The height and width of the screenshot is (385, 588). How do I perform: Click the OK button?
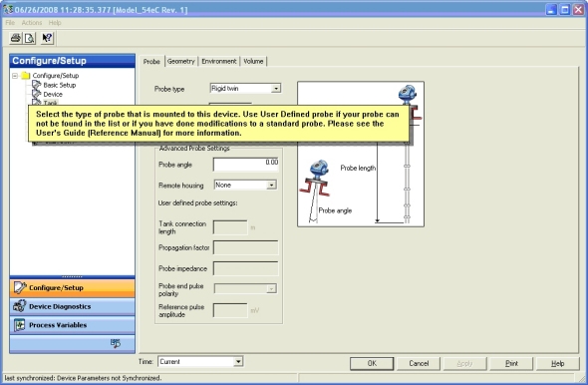click(x=372, y=363)
